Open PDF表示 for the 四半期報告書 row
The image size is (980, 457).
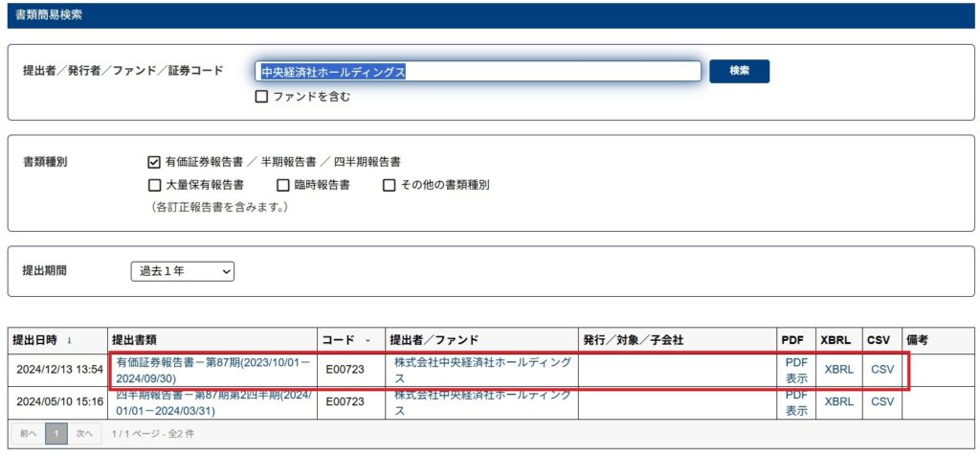tap(796, 403)
